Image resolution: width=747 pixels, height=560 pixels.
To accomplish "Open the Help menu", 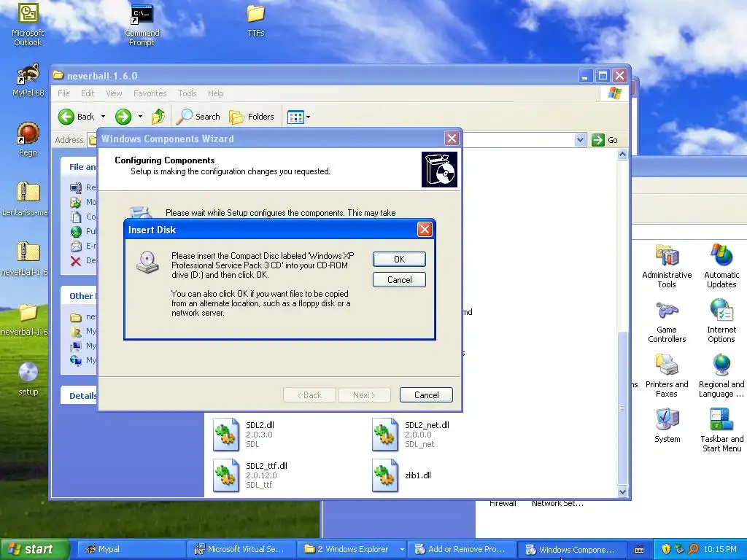I will coord(215,93).
